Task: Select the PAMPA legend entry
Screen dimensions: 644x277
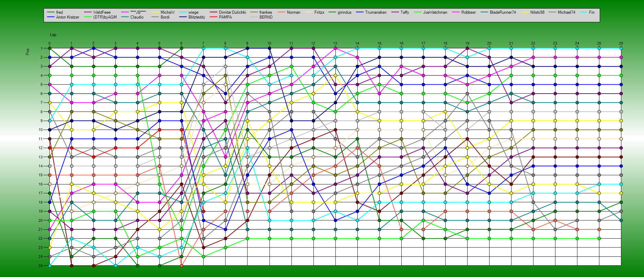Action: [225, 17]
